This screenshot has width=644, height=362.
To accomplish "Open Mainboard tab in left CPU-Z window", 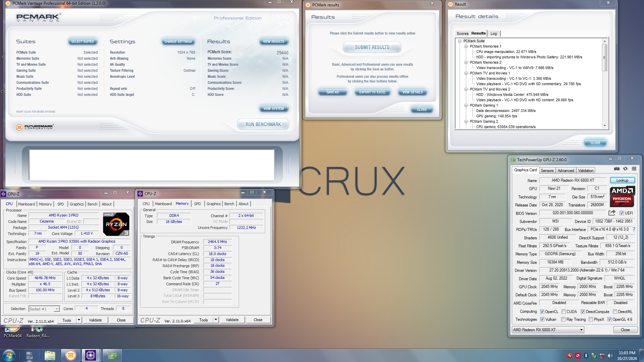I will (x=26, y=204).
